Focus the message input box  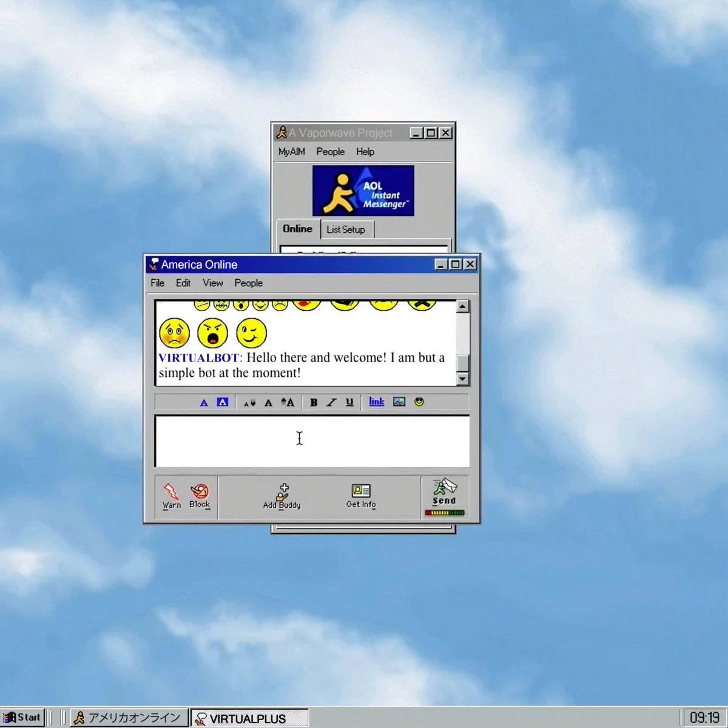point(312,441)
